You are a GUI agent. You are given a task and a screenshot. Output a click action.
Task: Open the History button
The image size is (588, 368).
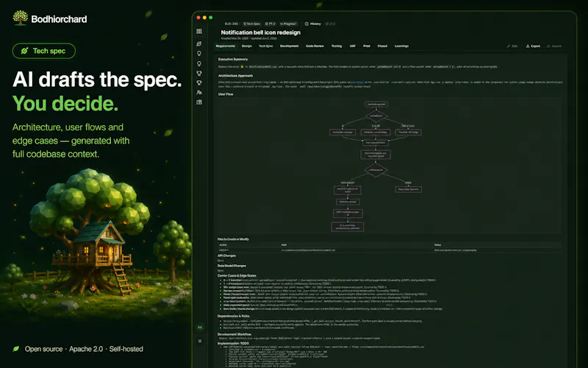(313, 24)
